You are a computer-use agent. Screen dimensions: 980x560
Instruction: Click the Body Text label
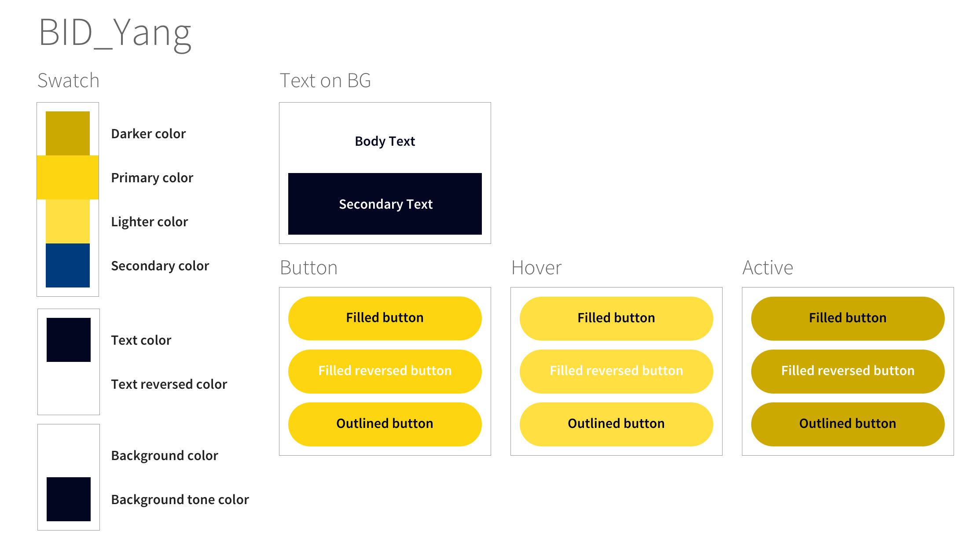tap(385, 141)
